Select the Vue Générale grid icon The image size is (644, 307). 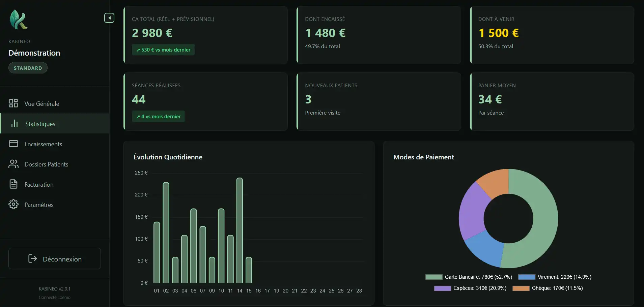(x=13, y=103)
